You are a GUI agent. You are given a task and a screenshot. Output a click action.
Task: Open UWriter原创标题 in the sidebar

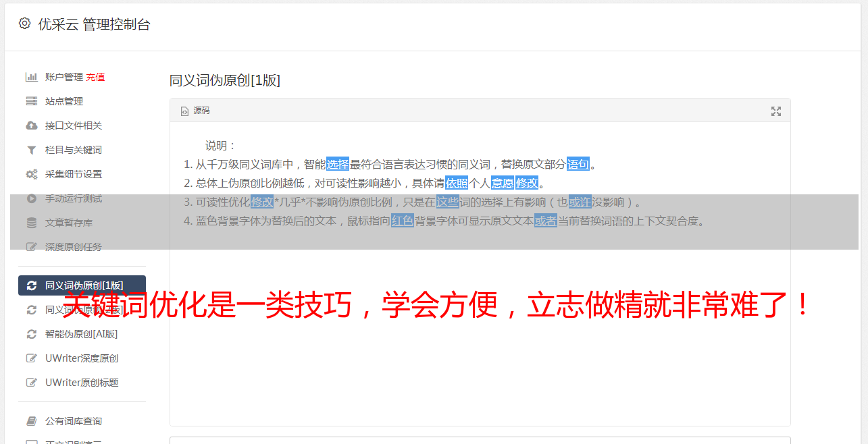[82, 383]
